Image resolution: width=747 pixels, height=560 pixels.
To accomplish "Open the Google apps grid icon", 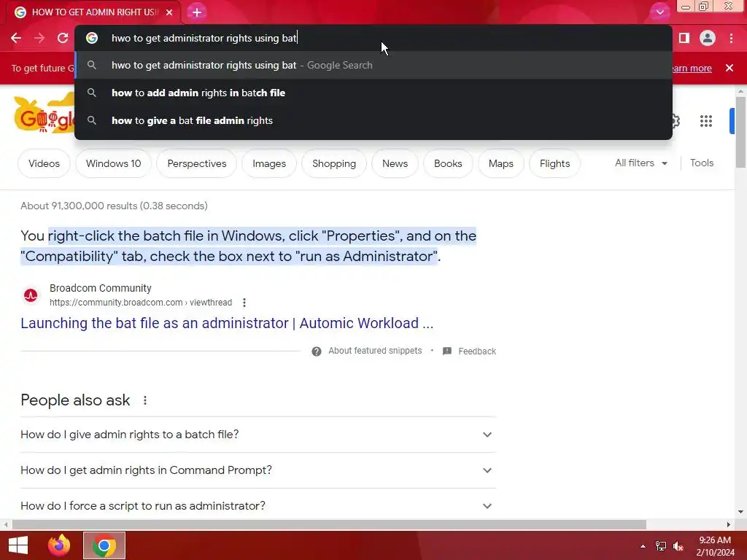I will coord(706,121).
